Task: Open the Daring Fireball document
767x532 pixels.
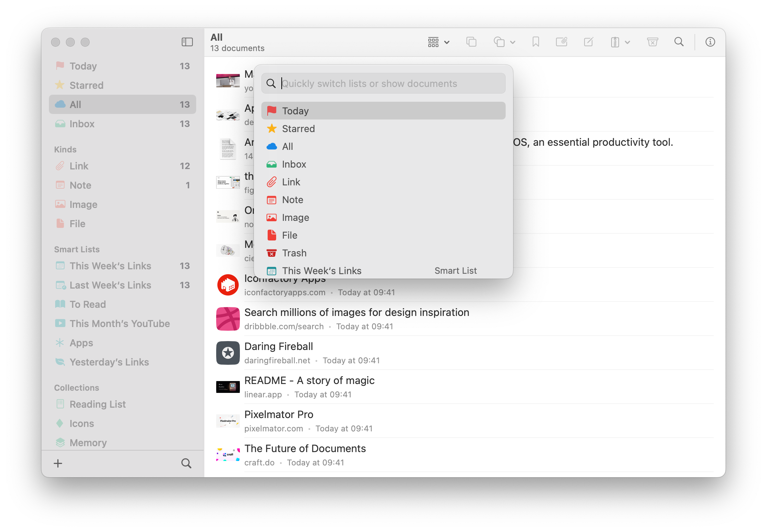Action: pyautogui.click(x=279, y=347)
